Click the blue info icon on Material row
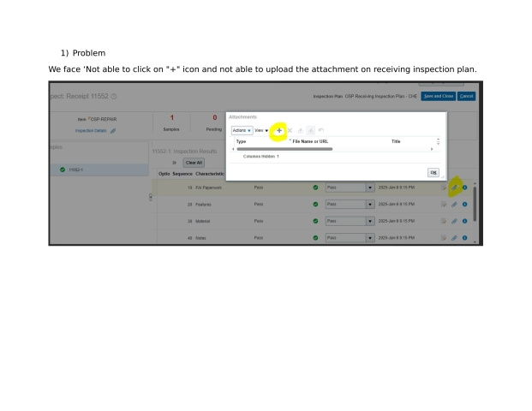The height and width of the screenshot is (411, 532). (x=465, y=221)
